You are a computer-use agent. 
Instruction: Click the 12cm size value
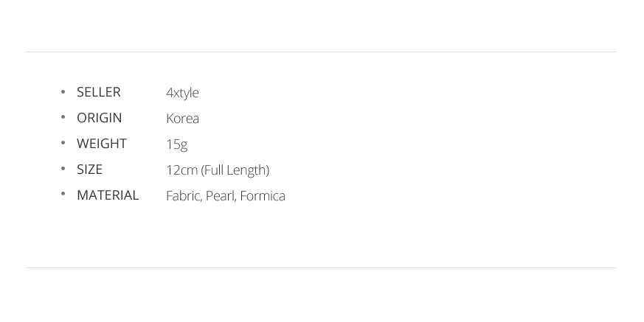(181, 170)
